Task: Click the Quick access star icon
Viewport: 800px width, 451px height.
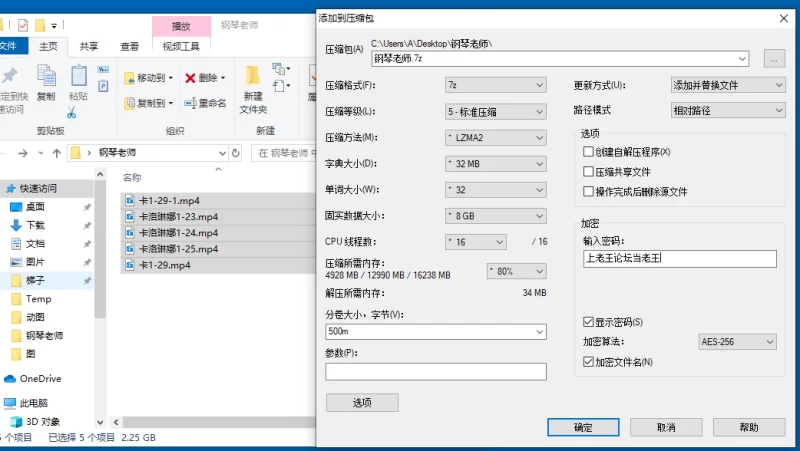Action: point(10,189)
